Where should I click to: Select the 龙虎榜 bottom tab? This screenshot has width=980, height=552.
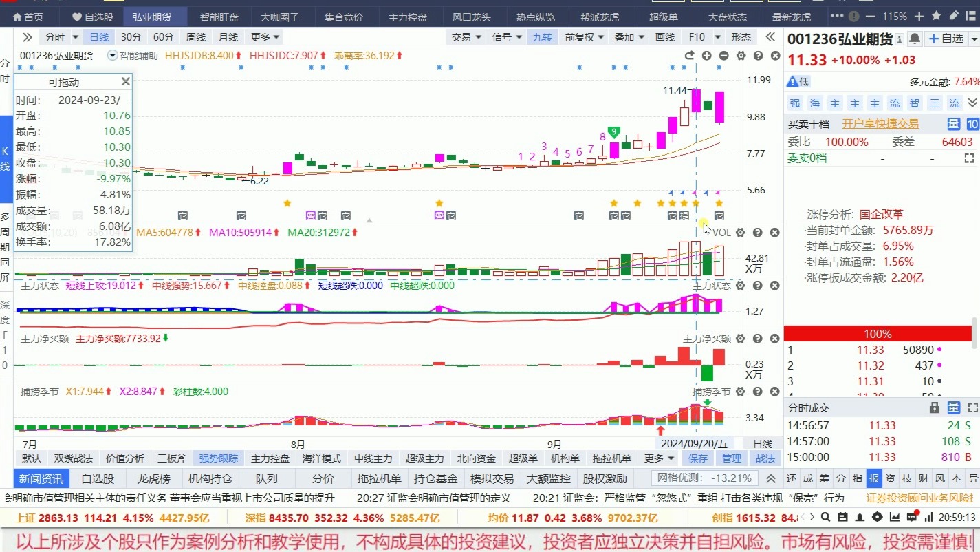(x=154, y=478)
